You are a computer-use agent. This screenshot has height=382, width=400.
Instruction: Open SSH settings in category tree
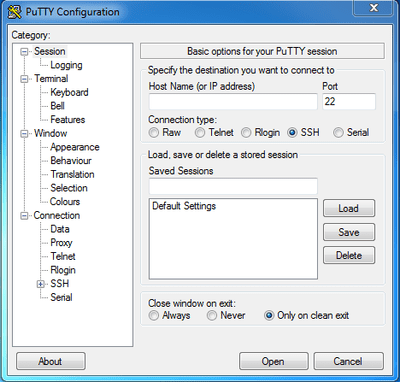click(60, 284)
